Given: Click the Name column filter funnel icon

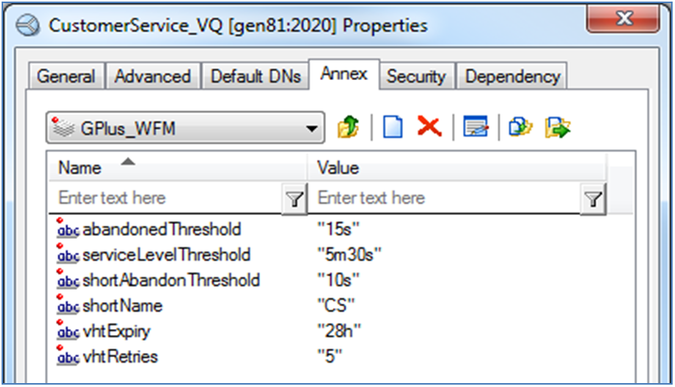Looking at the screenshot, I should 294,198.
